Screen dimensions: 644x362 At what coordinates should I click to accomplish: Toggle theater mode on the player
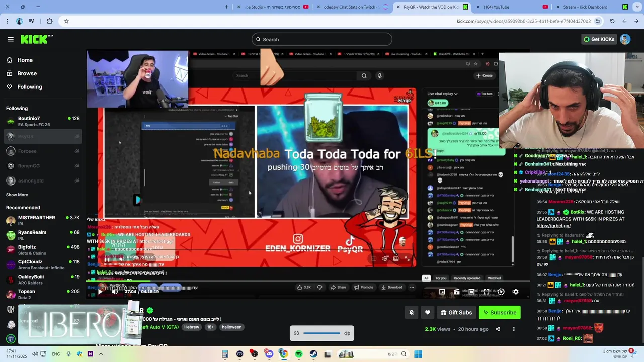tap(471, 291)
